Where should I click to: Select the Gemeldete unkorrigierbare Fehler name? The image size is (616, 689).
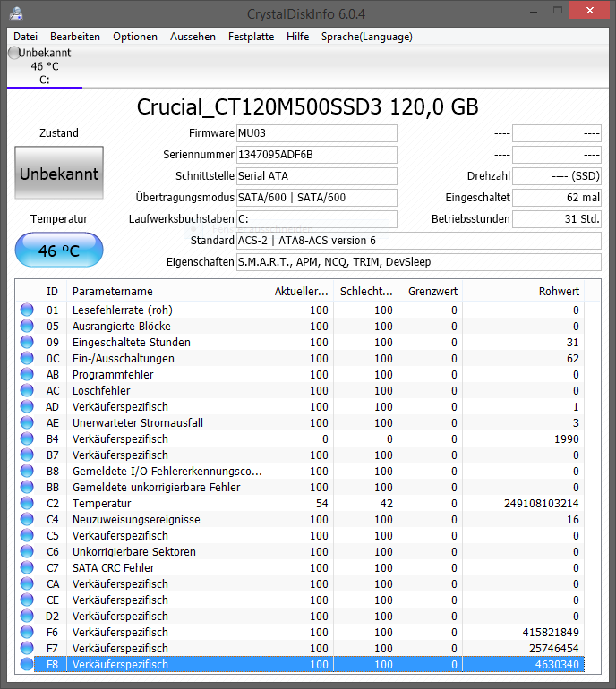point(157,488)
